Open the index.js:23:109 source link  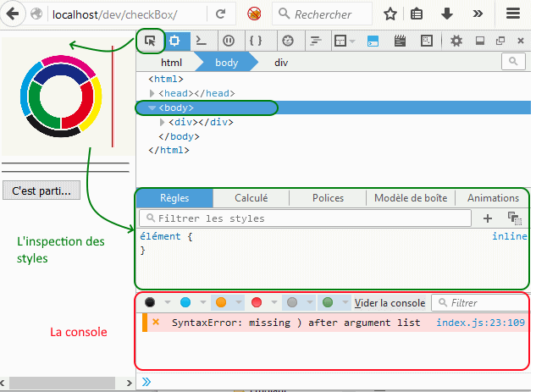pos(480,323)
